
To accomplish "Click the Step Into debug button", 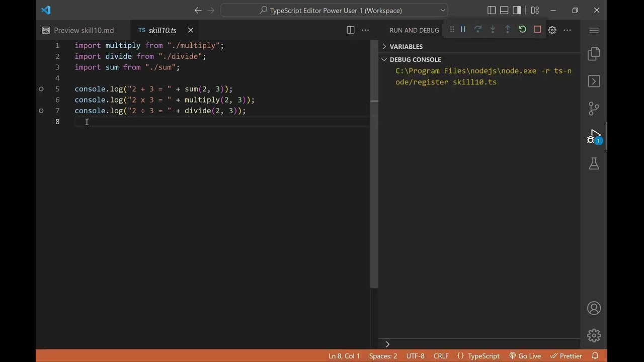I will (493, 30).
